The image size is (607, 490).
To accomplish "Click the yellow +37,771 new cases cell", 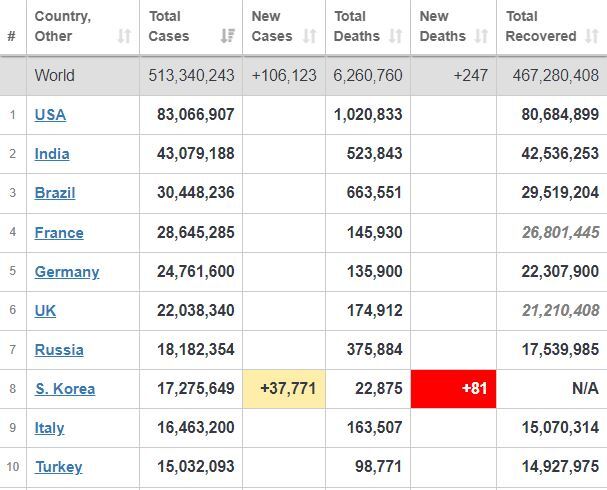I will [x=284, y=389].
